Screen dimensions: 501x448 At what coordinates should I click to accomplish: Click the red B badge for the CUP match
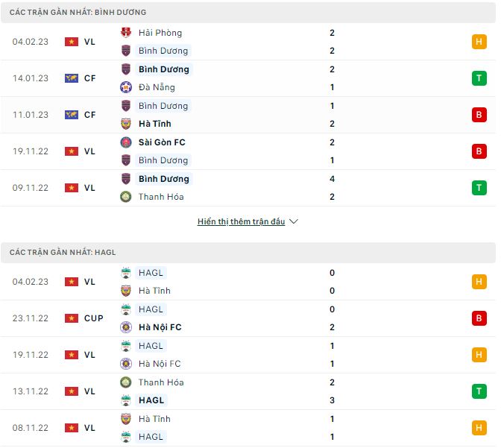479,318
